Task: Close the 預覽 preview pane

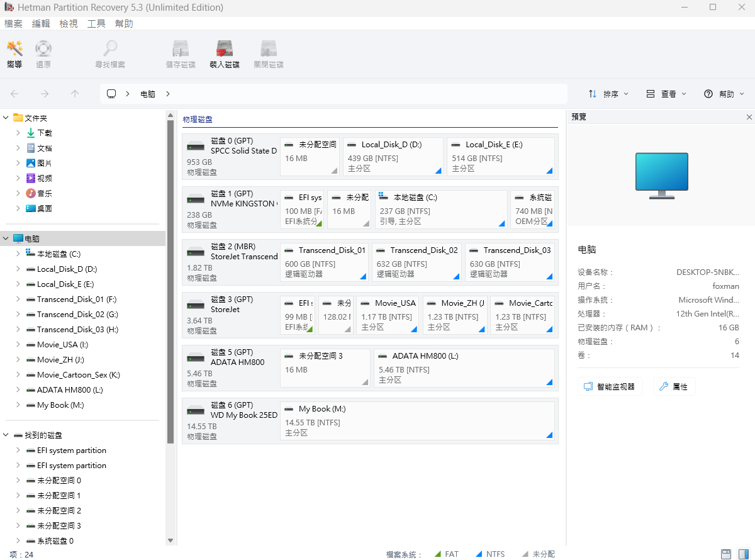Action: click(749, 117)
